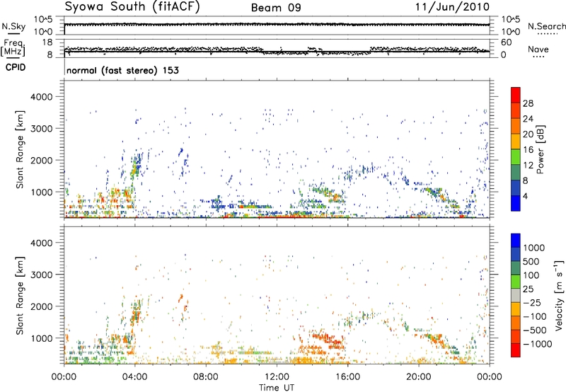Click the "-25" label on Velocity colorbar

click(532, 302)
